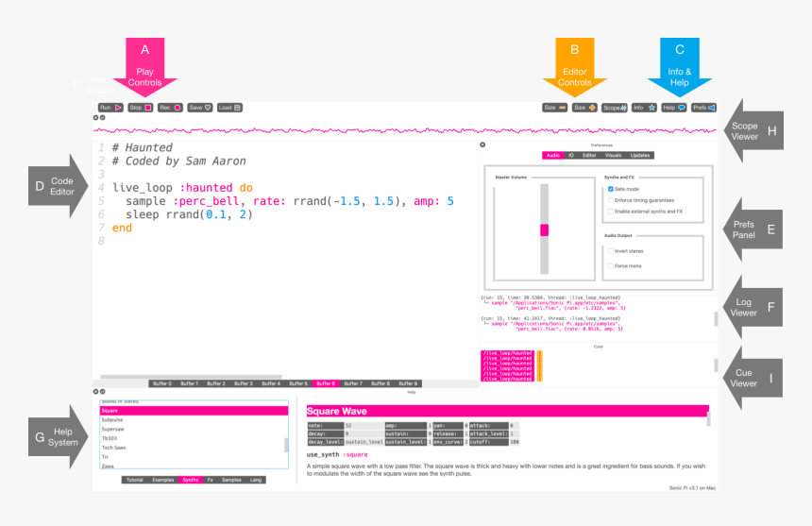Image resolution: width=812 pixels, height=526 pixels.
Task: Click the 'use_synth :square' text
Action: click(x=337, y=454)
